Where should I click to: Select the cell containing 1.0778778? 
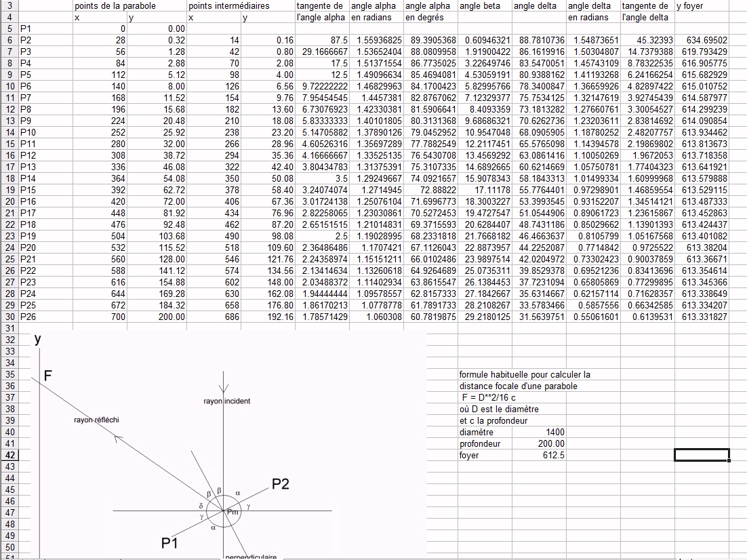coord(376,305)
